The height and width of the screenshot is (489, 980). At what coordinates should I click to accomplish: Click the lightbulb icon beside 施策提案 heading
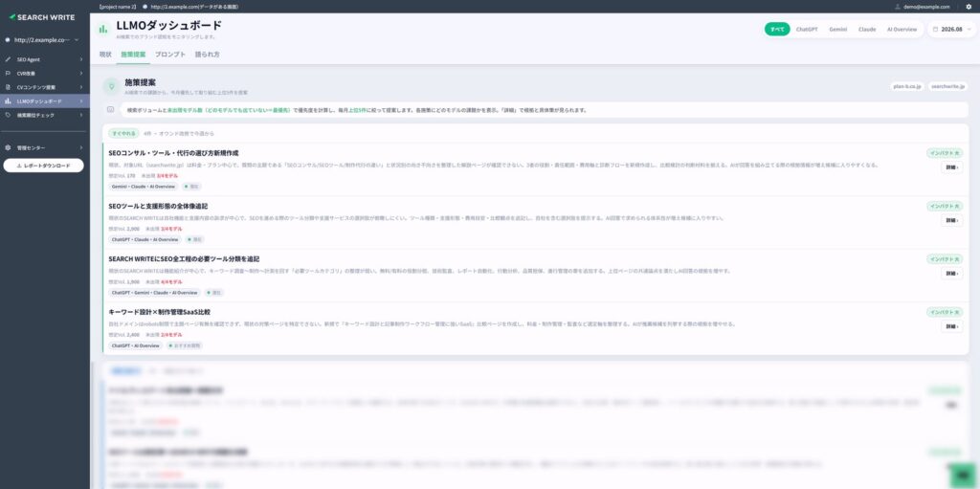point(112,86)
